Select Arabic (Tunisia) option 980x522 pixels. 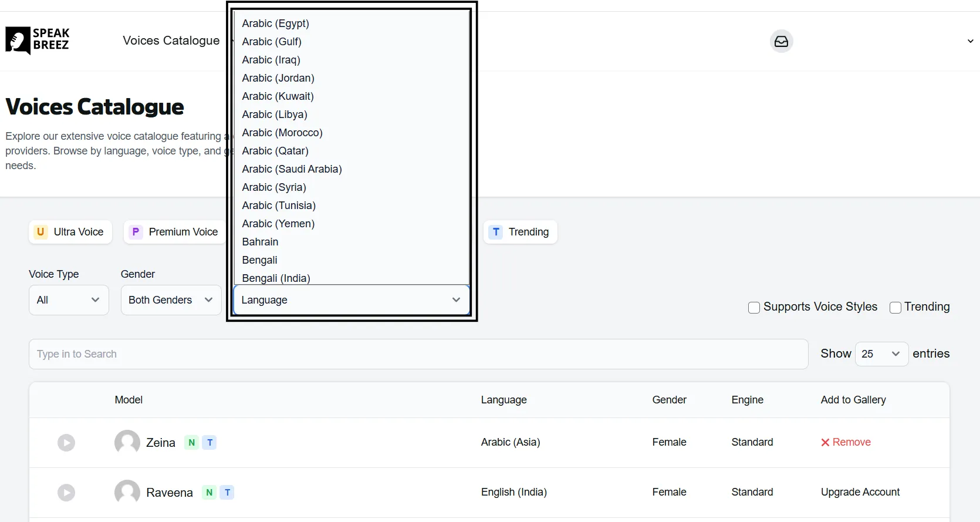(352, 206)
